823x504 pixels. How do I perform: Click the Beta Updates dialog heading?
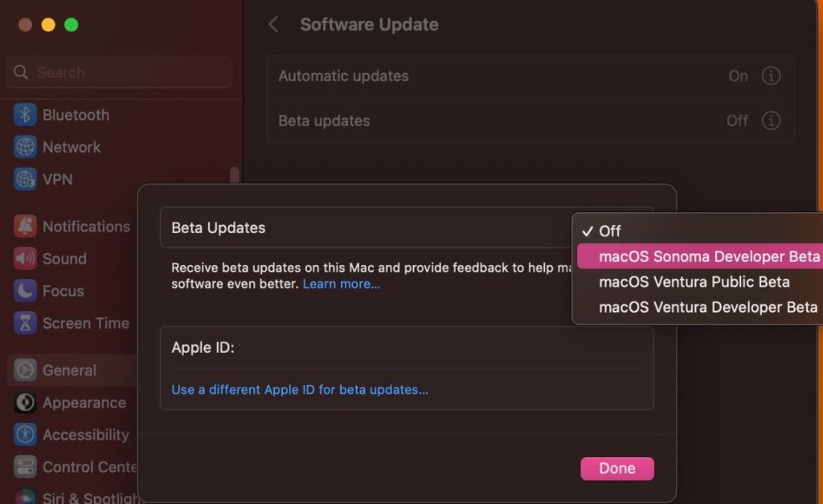[x=219, y=227]
